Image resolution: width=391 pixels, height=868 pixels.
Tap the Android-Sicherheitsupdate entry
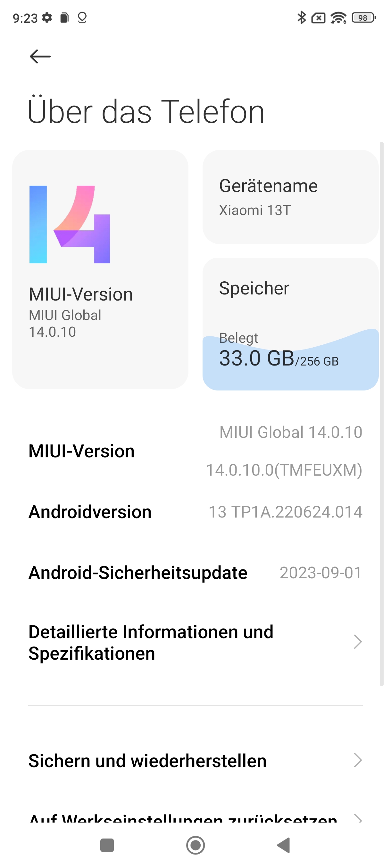click(195, 573)
